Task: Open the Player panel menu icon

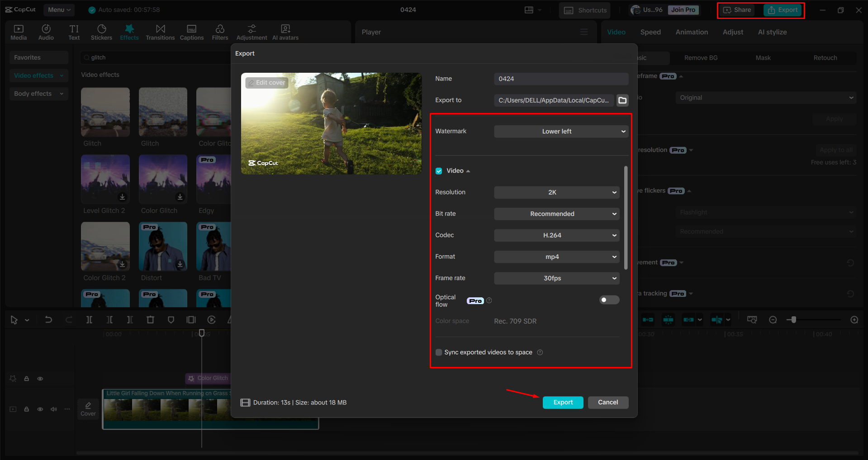Action: (584, 32)
